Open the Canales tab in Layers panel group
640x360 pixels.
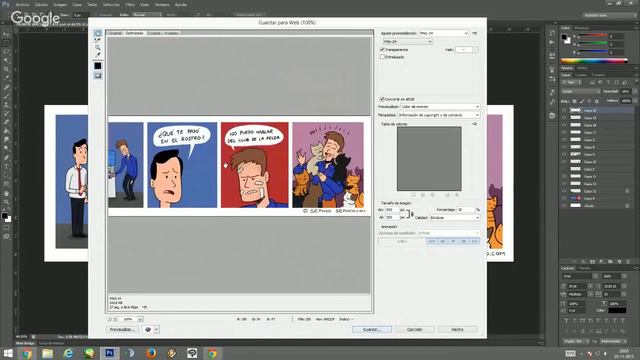(580, 75)
